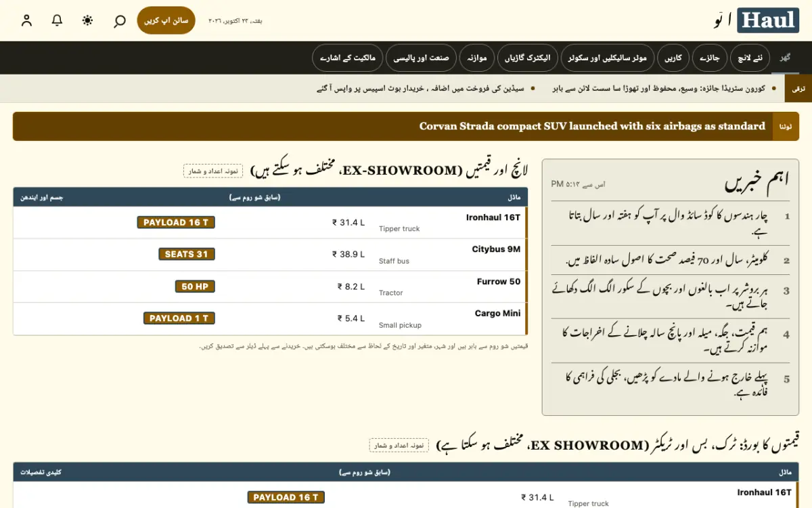
Task: Click Furrow 50 model name
Action: click(499, 281)
